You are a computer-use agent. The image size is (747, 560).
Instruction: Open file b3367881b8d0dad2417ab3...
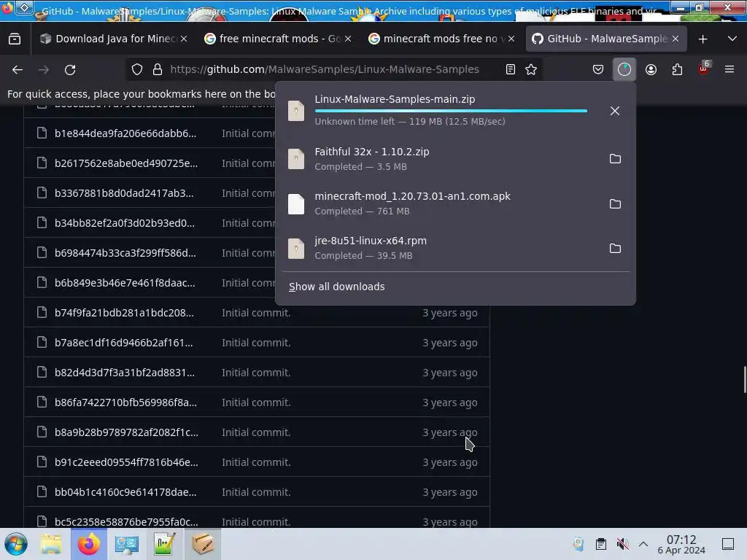(124, 193)
